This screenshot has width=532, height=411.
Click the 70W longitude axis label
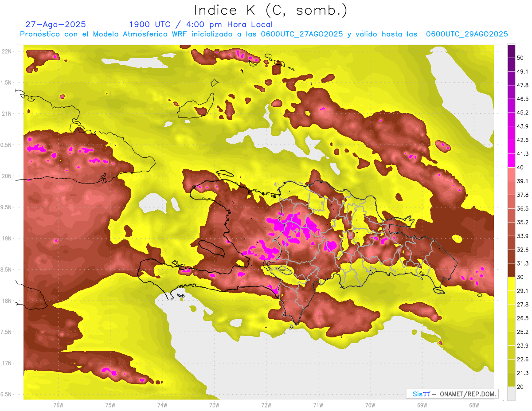click(x=370, y=405)
